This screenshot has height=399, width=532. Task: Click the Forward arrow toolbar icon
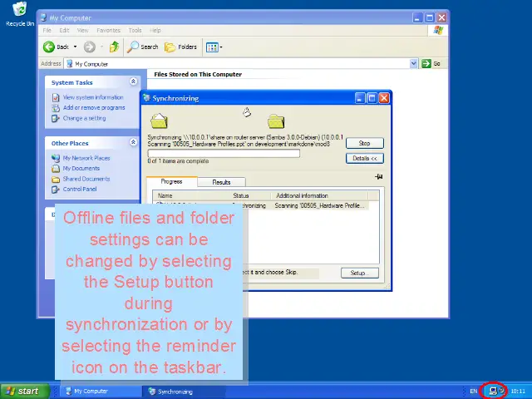(89, 47)
